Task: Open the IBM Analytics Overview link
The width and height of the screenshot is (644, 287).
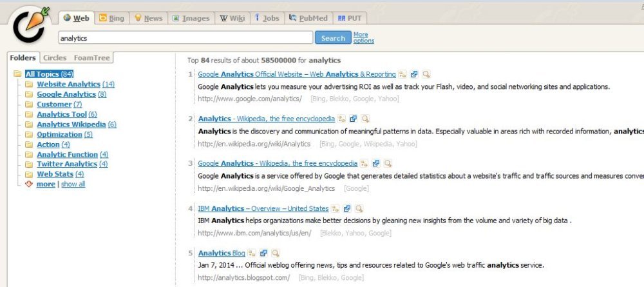Action: tap(263, 209)
